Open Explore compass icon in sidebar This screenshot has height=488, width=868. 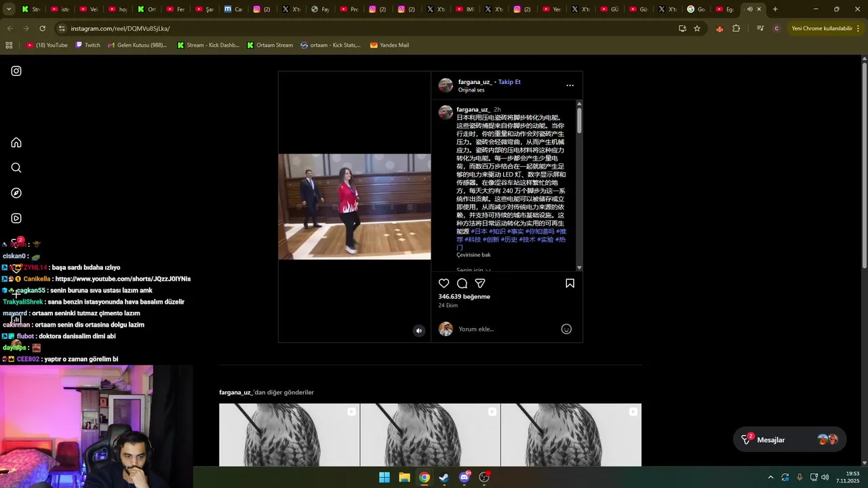[x=16, y=193]
